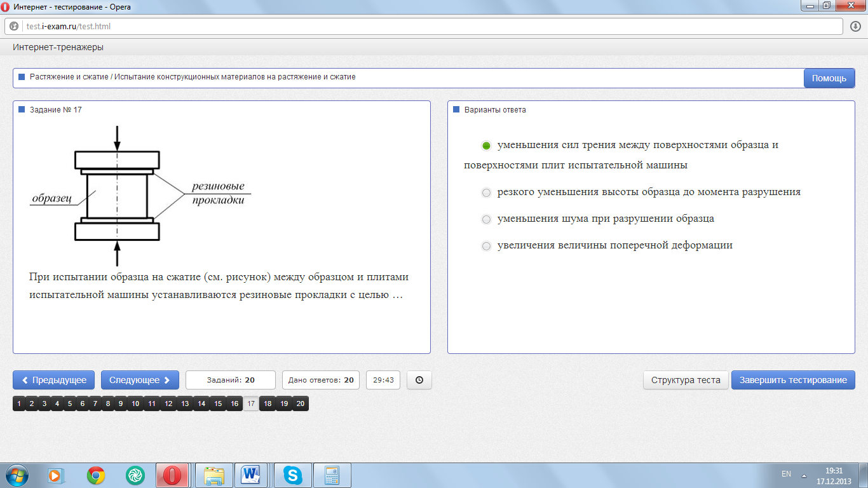Click the Задание № 17 heading

tap(56, 110)
